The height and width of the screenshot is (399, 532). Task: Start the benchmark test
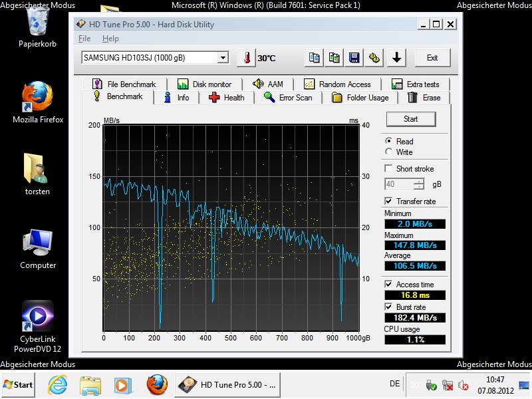click(411, 119)
